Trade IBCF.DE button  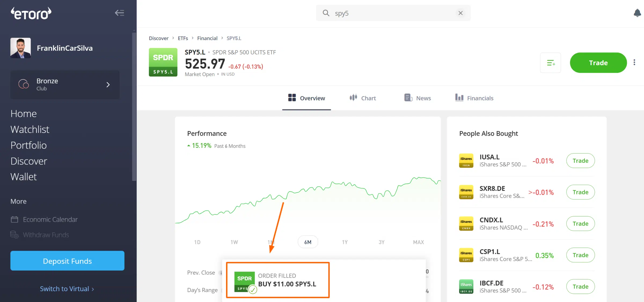(x=580, y=286)
